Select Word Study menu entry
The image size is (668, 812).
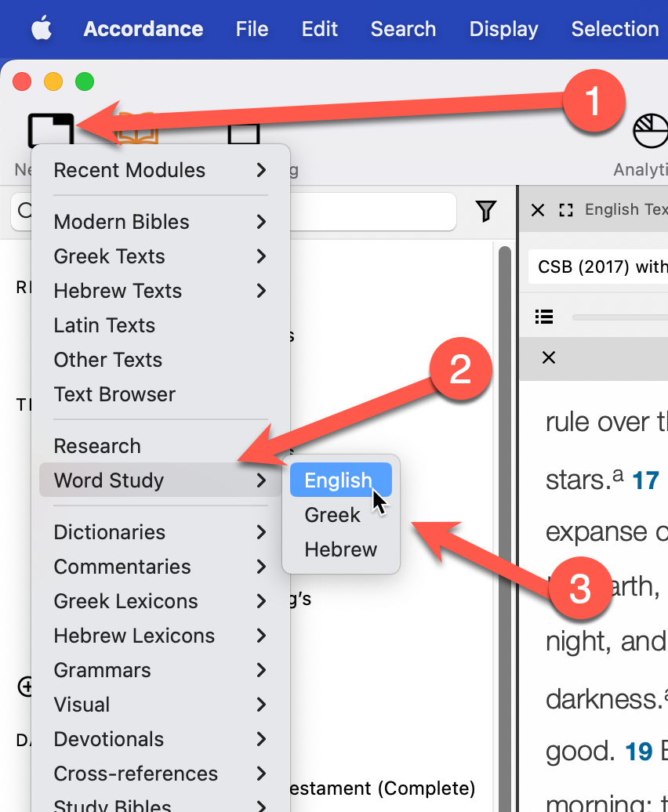(x=161, y=480)
